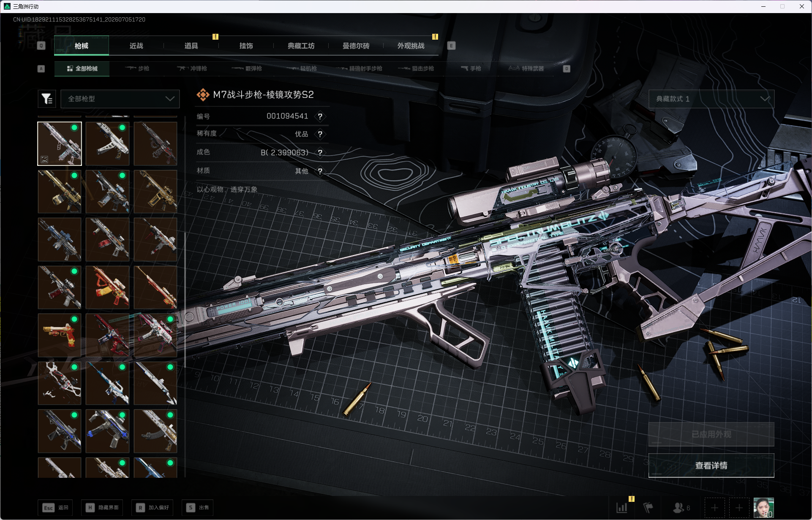Switch to the 挂饰 tab
Screen dimensions: 812x520
[x=246, y=46]
